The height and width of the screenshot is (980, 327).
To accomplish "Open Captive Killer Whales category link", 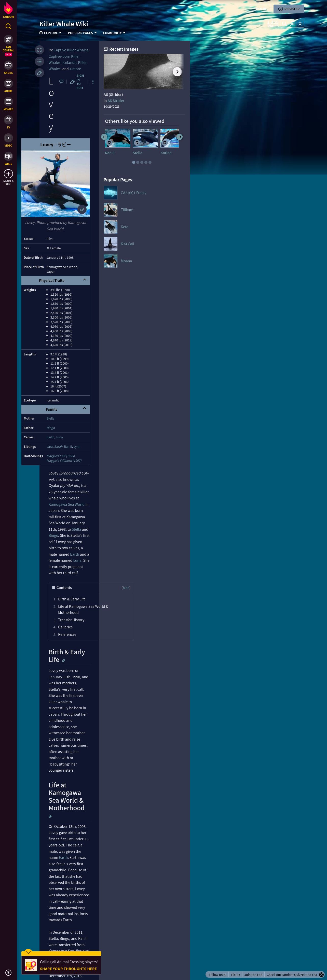I will [x=71, y=50].
